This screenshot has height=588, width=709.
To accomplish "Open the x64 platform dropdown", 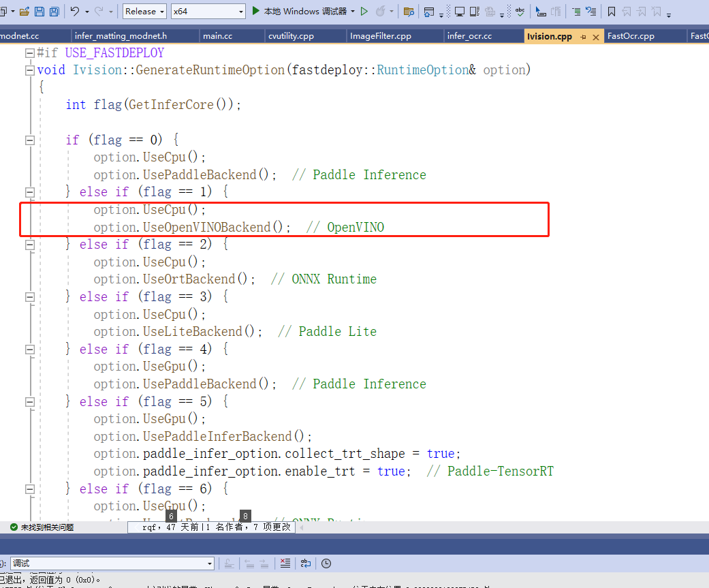I will pos(208,11).
